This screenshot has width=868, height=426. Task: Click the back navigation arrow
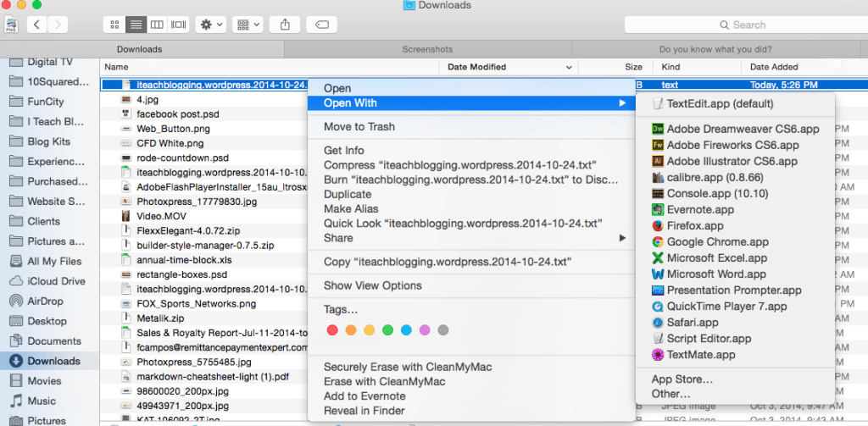(37, 25)
